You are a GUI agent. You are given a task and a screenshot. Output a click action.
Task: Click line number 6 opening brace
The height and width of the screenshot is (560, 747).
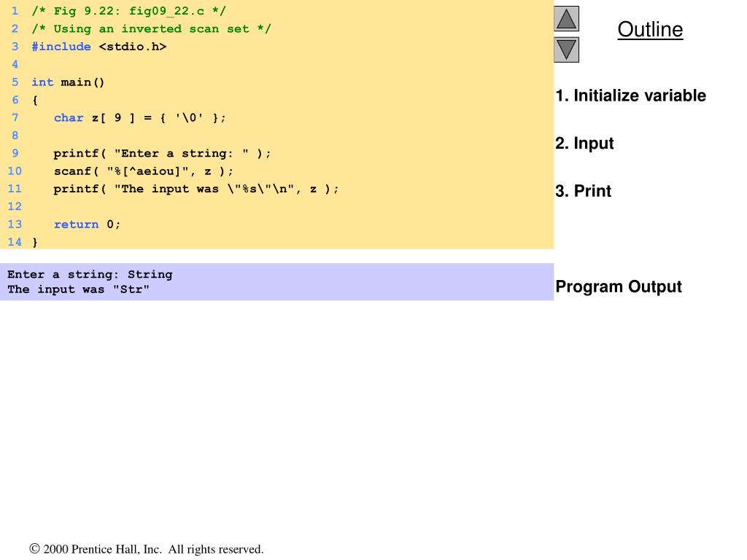pyautogui.click(x=35, y=100)
